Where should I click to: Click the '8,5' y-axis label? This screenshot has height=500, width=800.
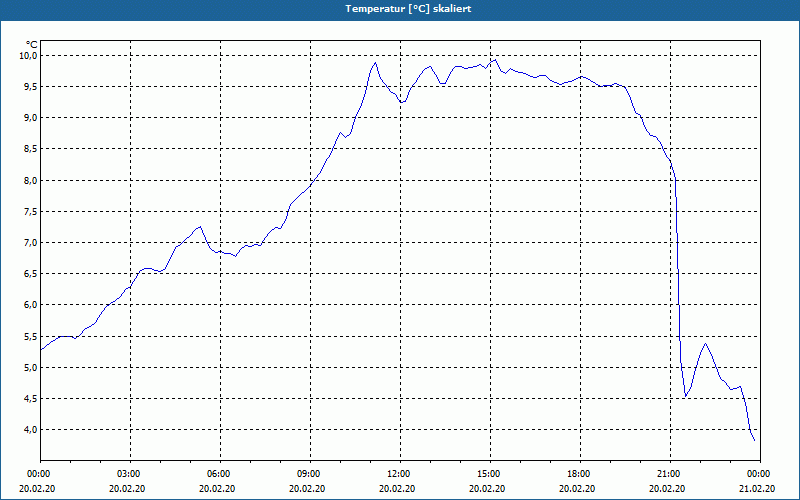pos(31,149)
